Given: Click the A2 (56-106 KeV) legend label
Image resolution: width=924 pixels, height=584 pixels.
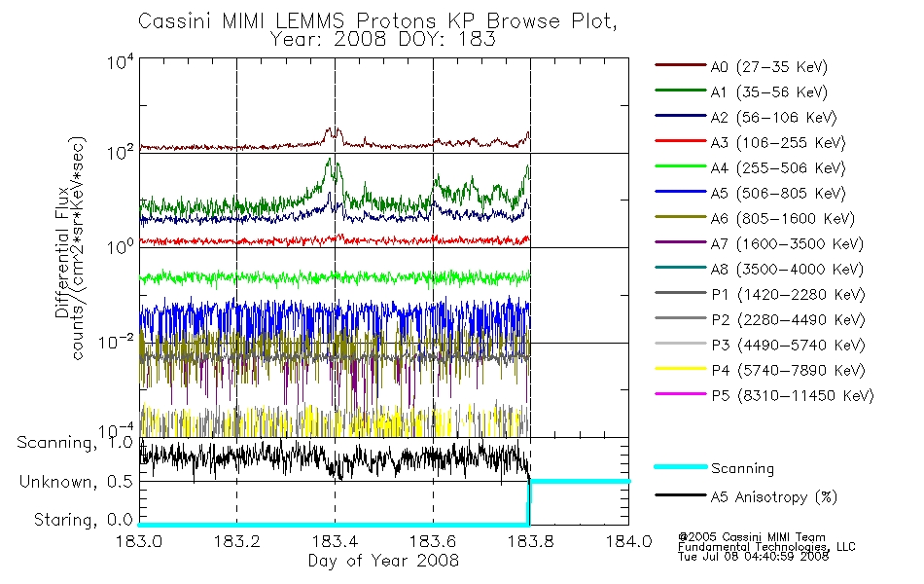Looking at the screenshot, I should [x=773, y=118].
